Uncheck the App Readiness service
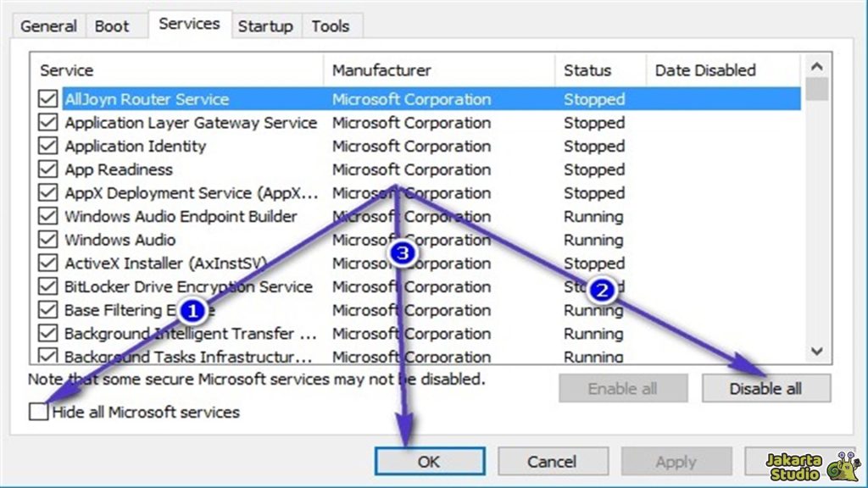This screenshot has height=488, width=868. [x=49, y=169]
